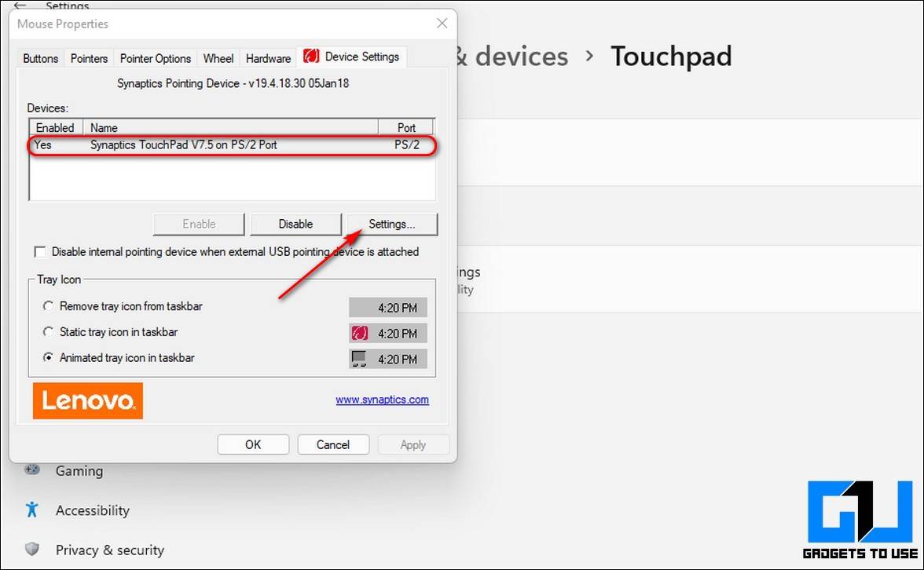This screenshot has height=570, width=924.
Task: Click the Disable device button
Action: coord(295,224)
